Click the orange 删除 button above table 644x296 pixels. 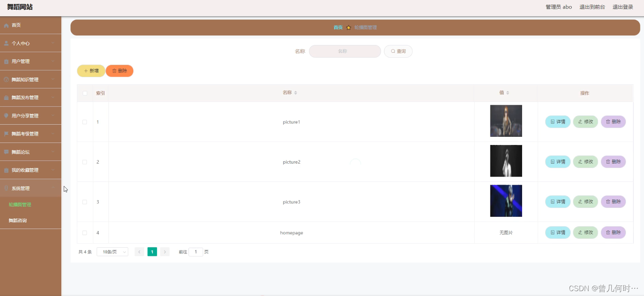coord(119,71)
